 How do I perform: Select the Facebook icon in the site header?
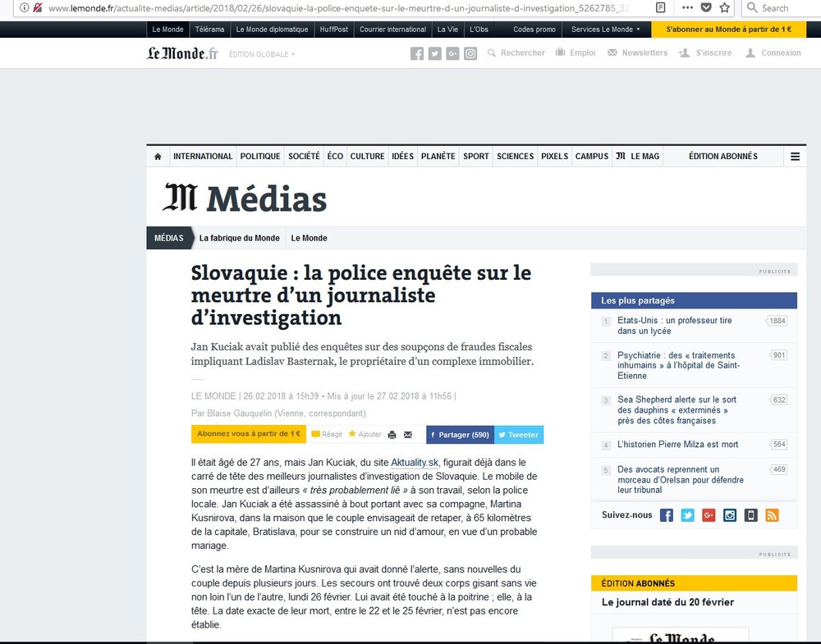click(x=417, y=53)
